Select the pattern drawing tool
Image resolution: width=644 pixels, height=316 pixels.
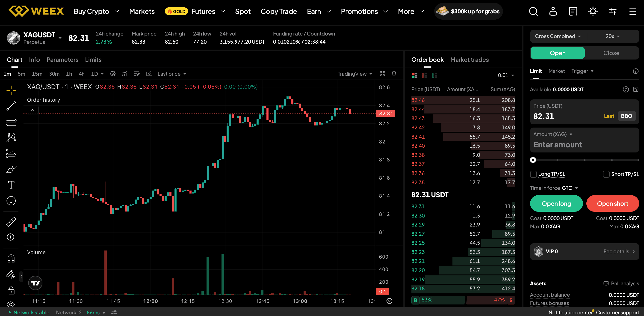click(x=11, y=137)
